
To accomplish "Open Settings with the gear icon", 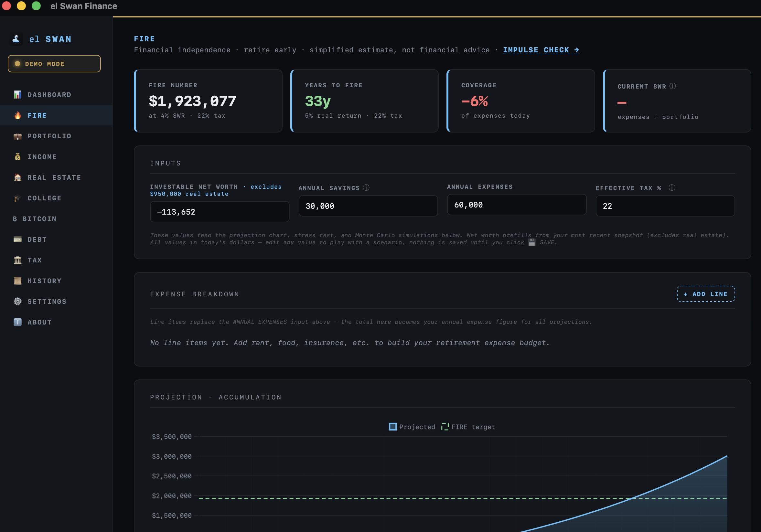I will (47, 301).
